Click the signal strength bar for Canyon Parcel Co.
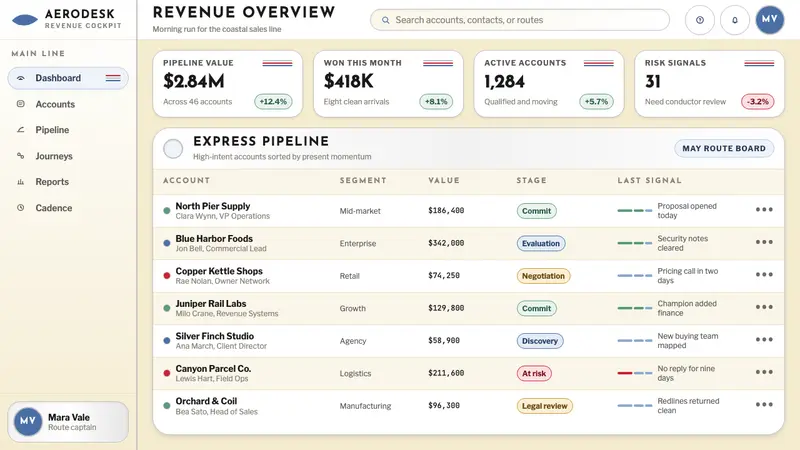 pyautogui.click(x=634, y=373)
